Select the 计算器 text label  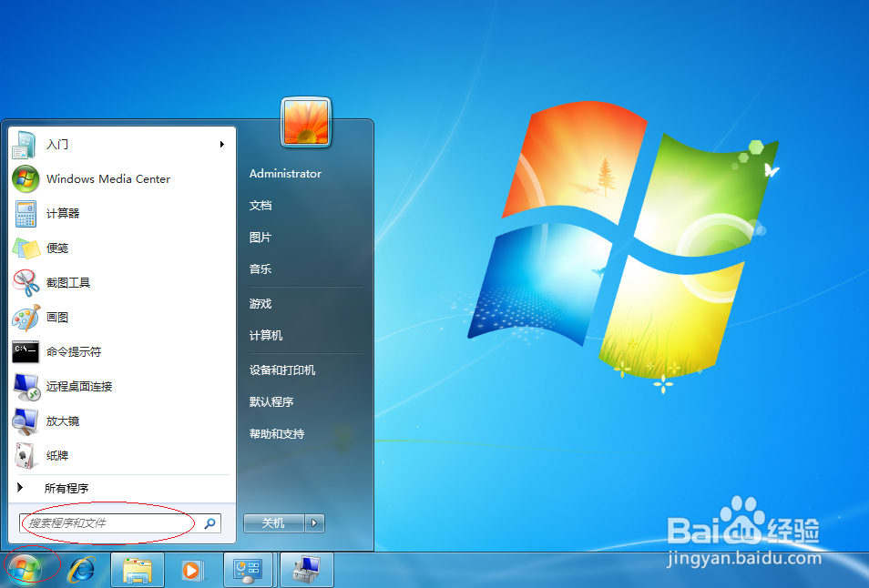63,213
